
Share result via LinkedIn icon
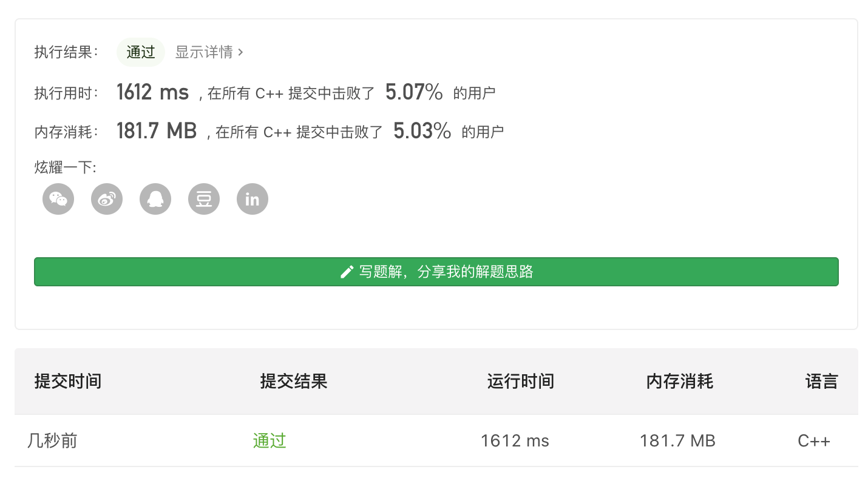coord(253,199)
